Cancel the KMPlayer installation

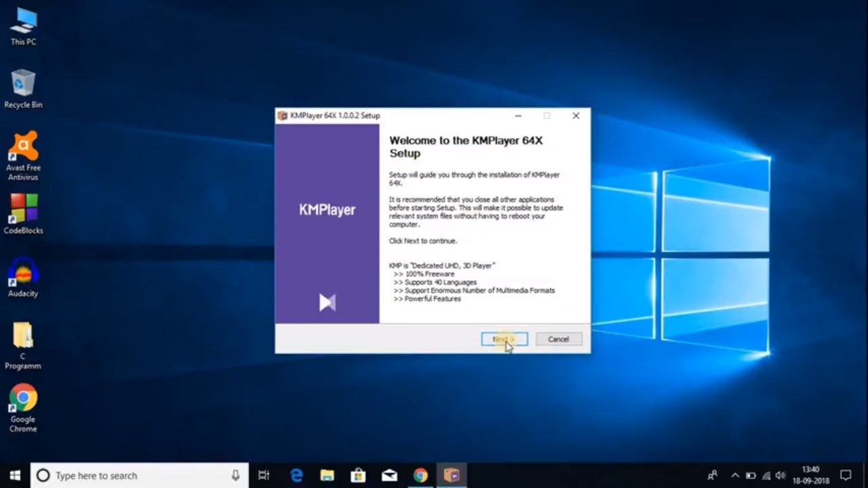(559, 339)
